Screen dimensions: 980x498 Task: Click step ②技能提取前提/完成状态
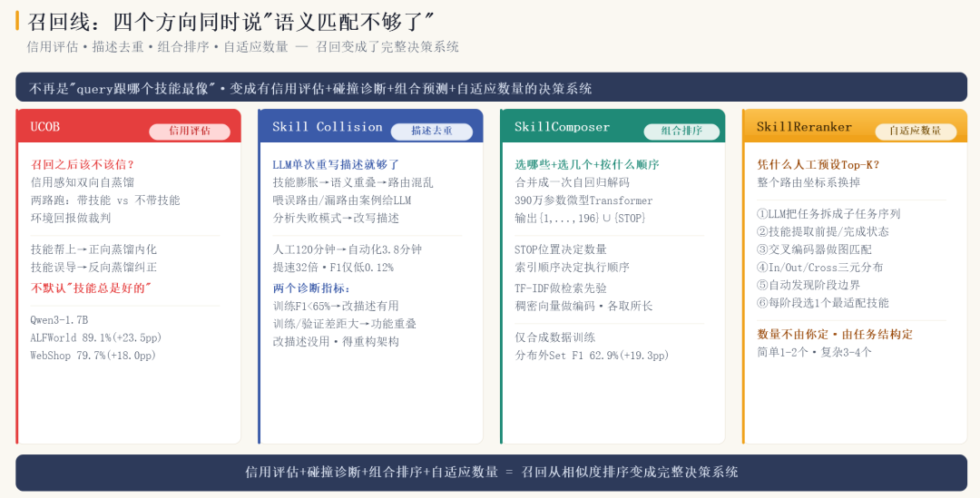822,232
